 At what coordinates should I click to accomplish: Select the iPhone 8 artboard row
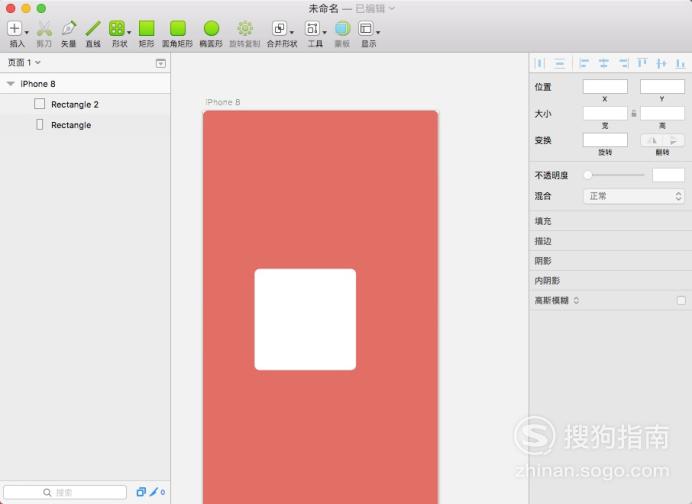(x=85, y=83)
